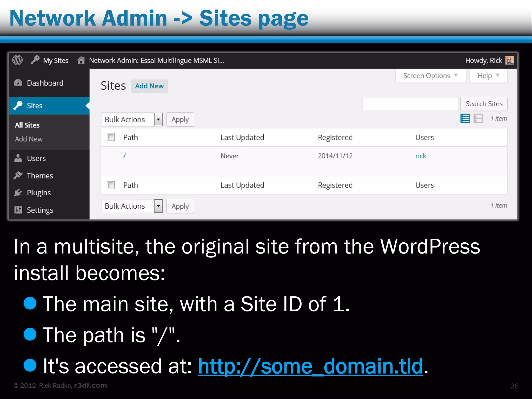Screen dimensions: 532x399
Task: Click the WordPress logo icon in admin bar
Action: coord(17,60)
